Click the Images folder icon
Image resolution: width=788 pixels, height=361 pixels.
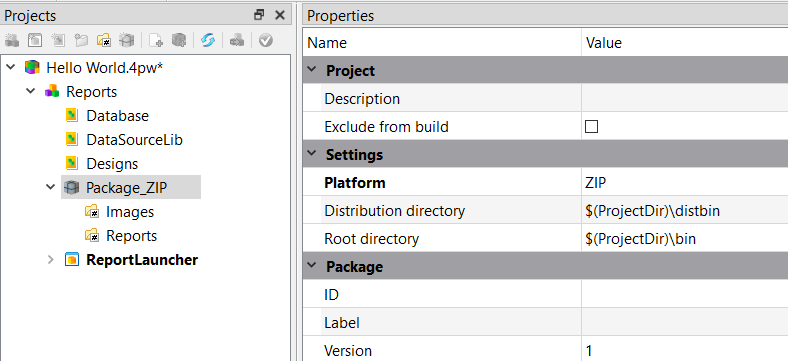[91, 212]
